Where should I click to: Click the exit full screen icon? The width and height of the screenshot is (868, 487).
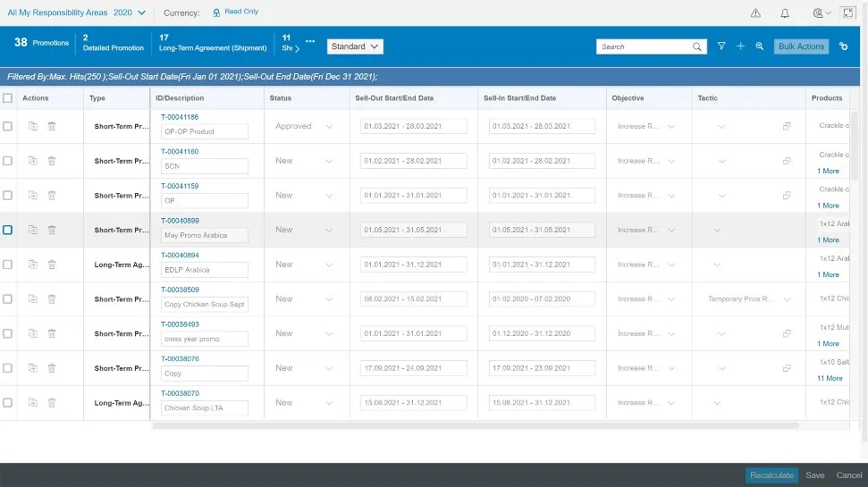click(x=848, y=13)
